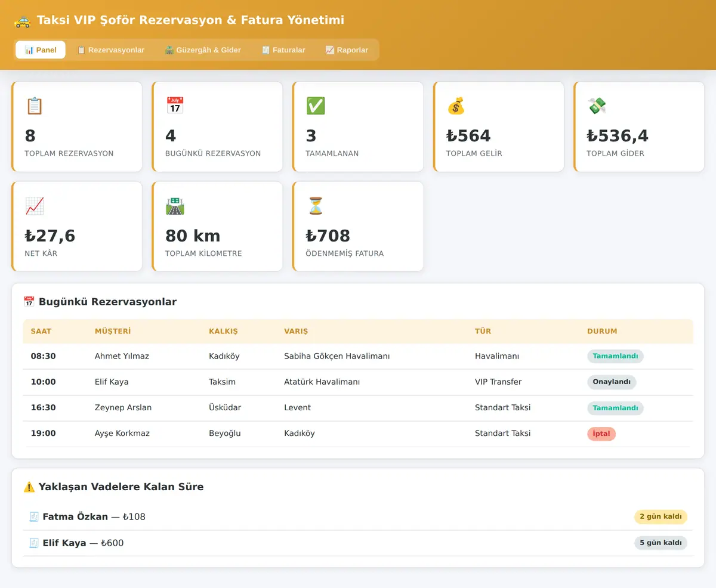Click the calendar icon beside Bugünkü Rezervasyonlar heading
Viewport: 716px width, 588px height.
click(x=29, y=302)
